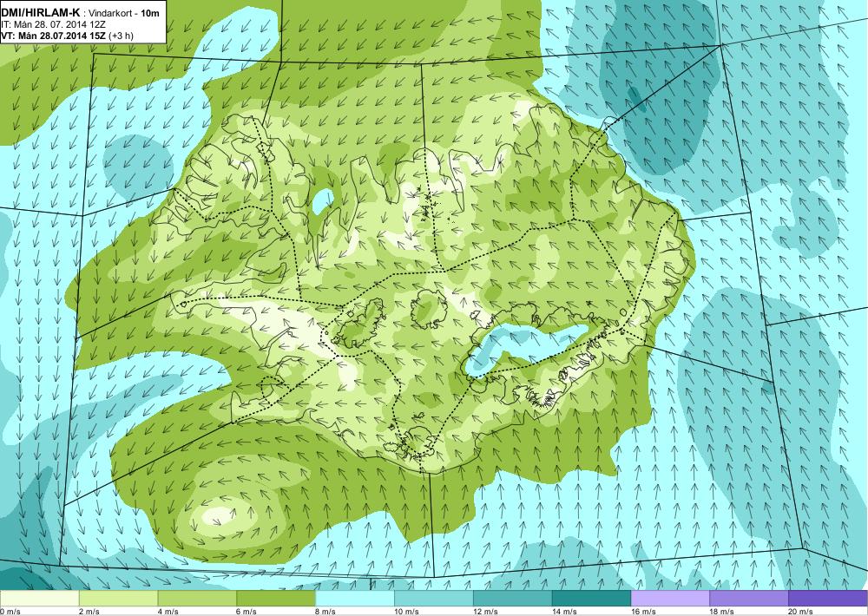Click the "(+3 h)" forecast offset text
868x616 pixels.
121,36
